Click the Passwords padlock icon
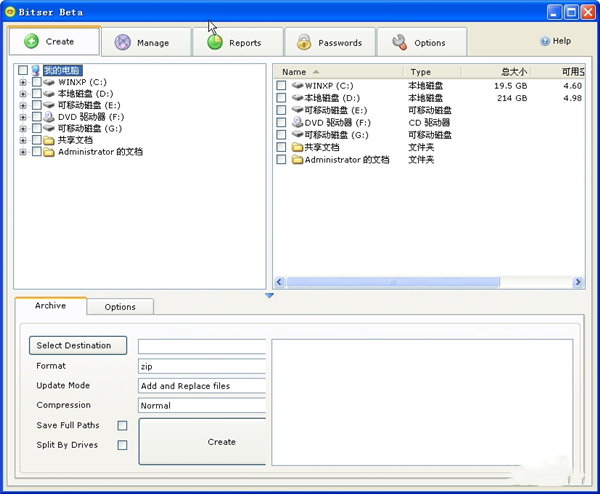This screenshot has height=494, width=600. [x=304, y=43]
